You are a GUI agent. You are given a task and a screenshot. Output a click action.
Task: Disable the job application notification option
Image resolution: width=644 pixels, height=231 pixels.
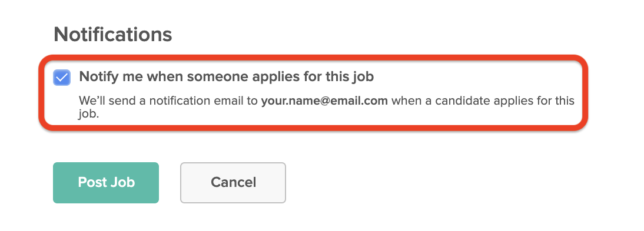[x=62, y=78]
